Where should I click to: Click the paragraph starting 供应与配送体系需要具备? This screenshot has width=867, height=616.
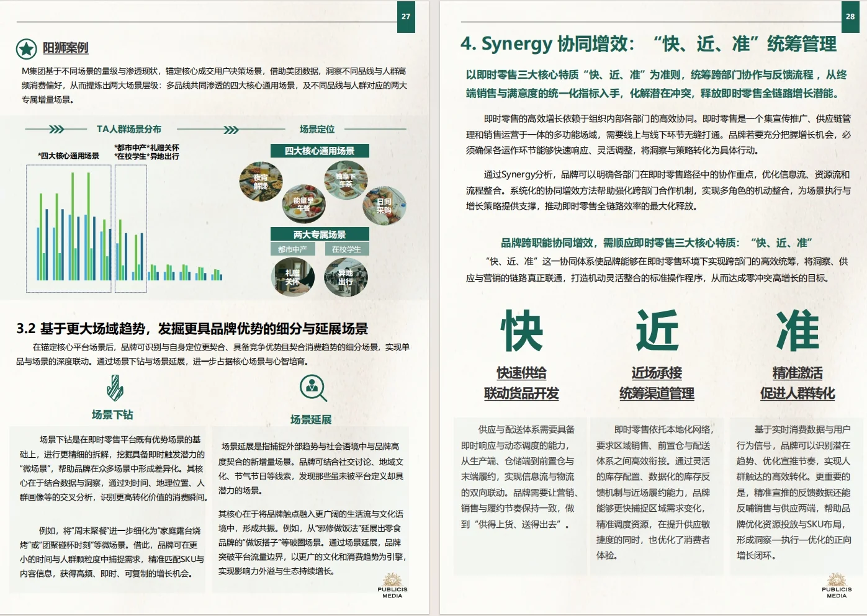(521, 476)
